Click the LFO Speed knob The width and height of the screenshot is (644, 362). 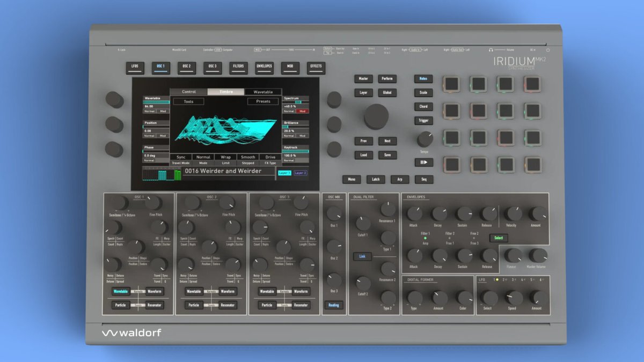click(514, 298)
